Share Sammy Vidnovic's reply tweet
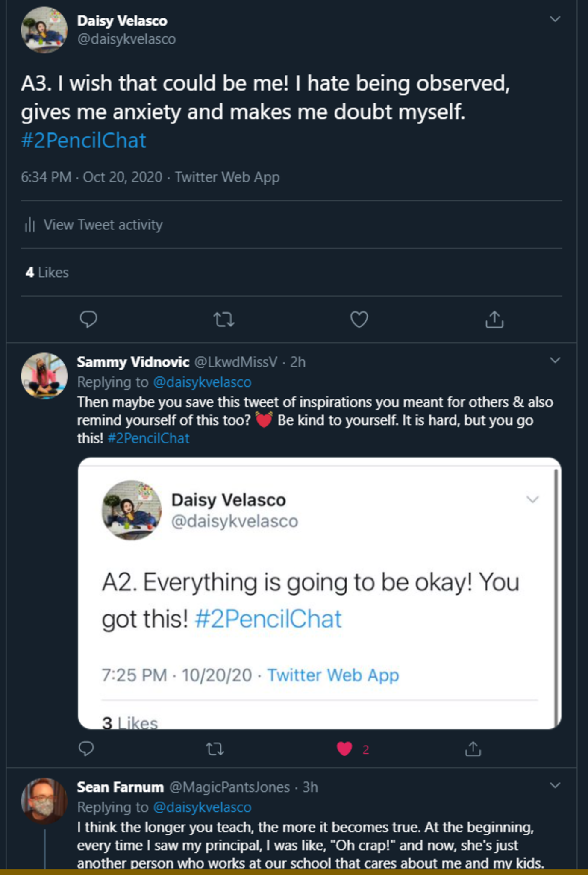The height and width of the screenshot is (875, 588). 473,749
